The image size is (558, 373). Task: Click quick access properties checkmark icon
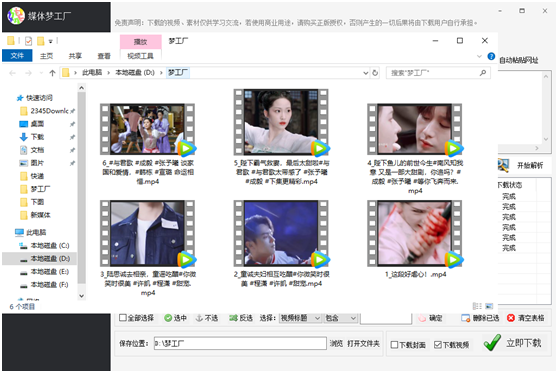click(28, 41)
